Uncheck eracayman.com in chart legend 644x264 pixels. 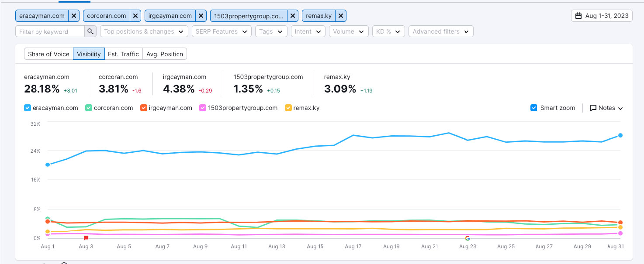click(28, 108)
